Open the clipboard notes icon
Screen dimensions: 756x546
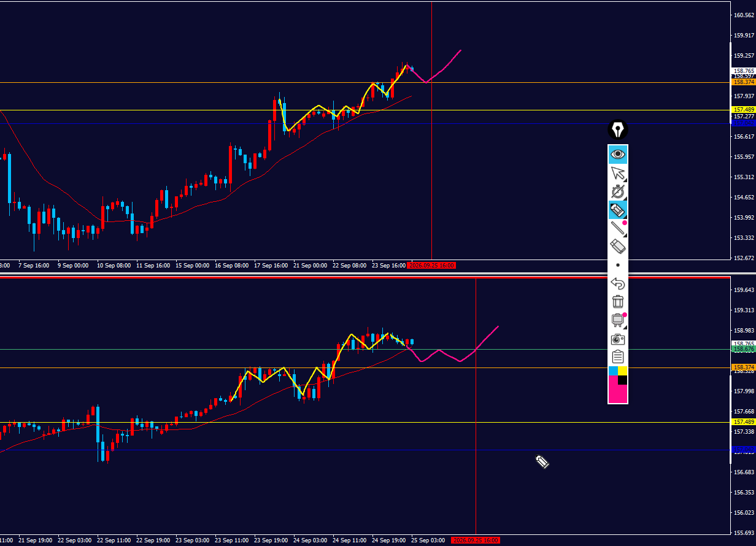[x=618, y=356]
